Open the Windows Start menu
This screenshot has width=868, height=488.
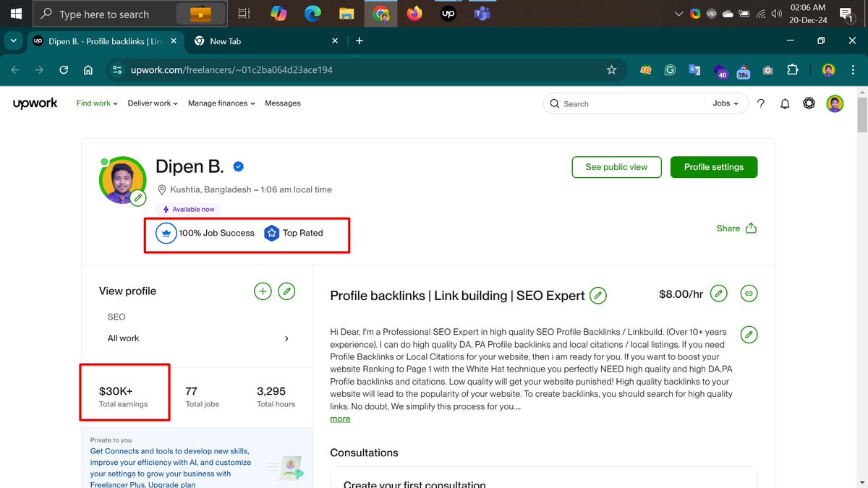[x=16, y=13]
